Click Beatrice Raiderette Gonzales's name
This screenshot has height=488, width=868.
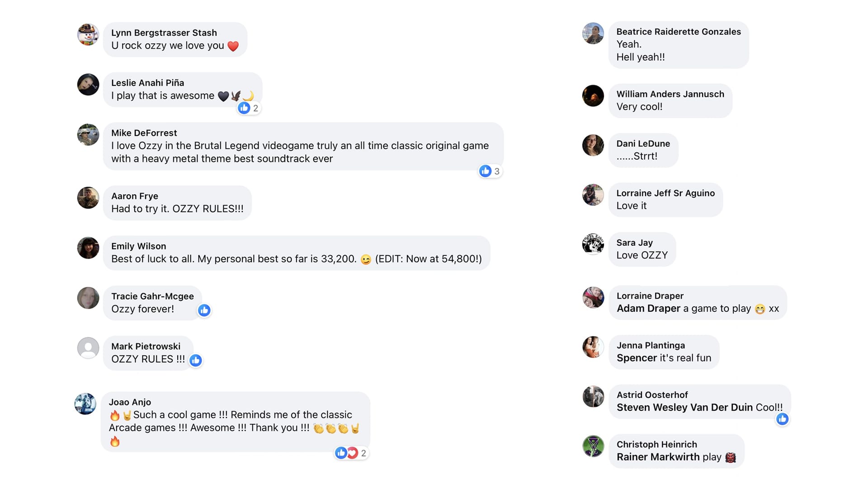(678, 32)
